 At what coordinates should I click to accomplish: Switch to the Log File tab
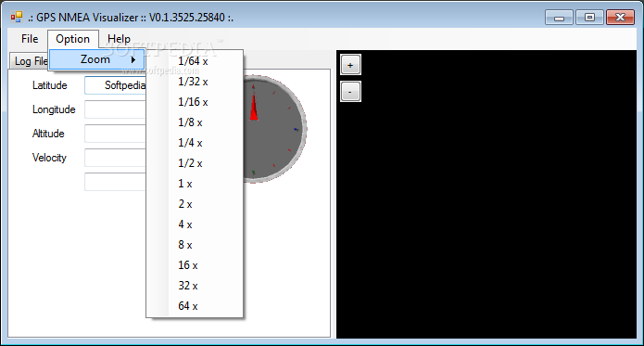pyautogui.click(x=29, y=61)
